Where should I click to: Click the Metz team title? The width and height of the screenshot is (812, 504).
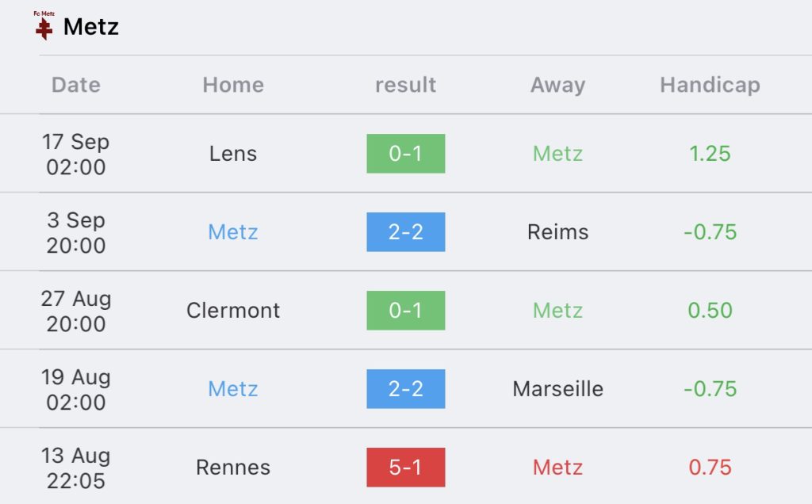(91, 27)
